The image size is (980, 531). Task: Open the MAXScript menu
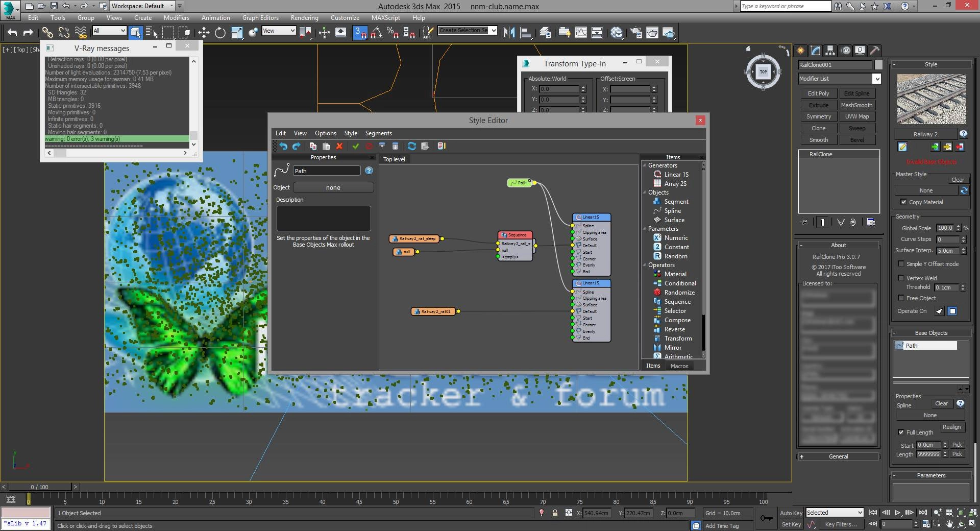point(385,17)
